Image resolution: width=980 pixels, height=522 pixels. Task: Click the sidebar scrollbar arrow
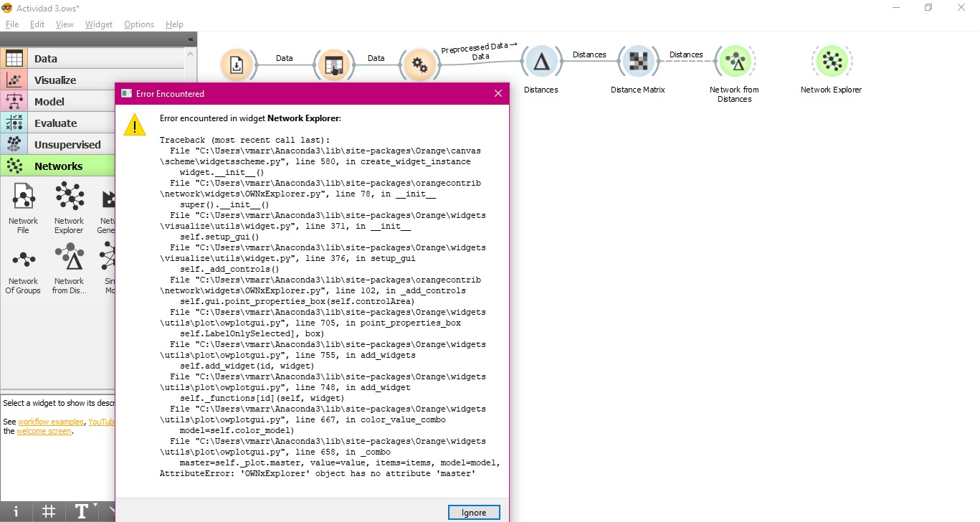point(190,53)
